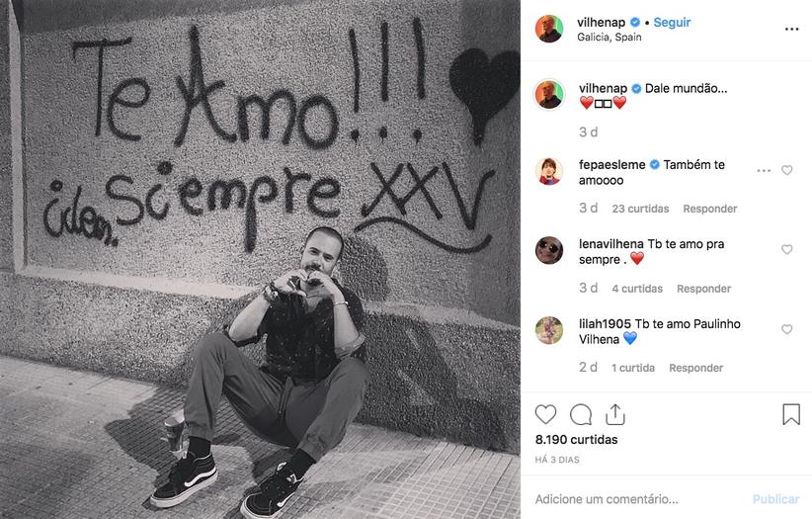Like lilah1905's comment heart
Viewport: 812px width, 519px height.
point(786,329)
